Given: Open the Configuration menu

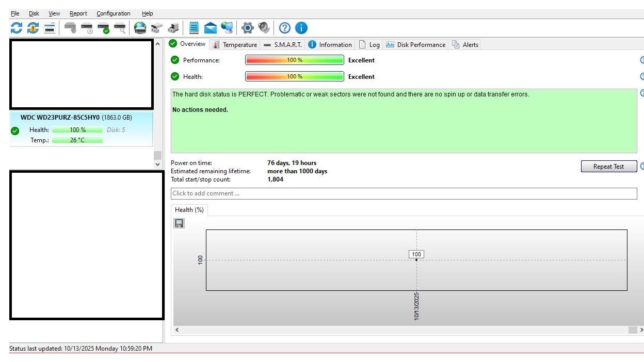Looking at the screenshot, I should [113, 13].
